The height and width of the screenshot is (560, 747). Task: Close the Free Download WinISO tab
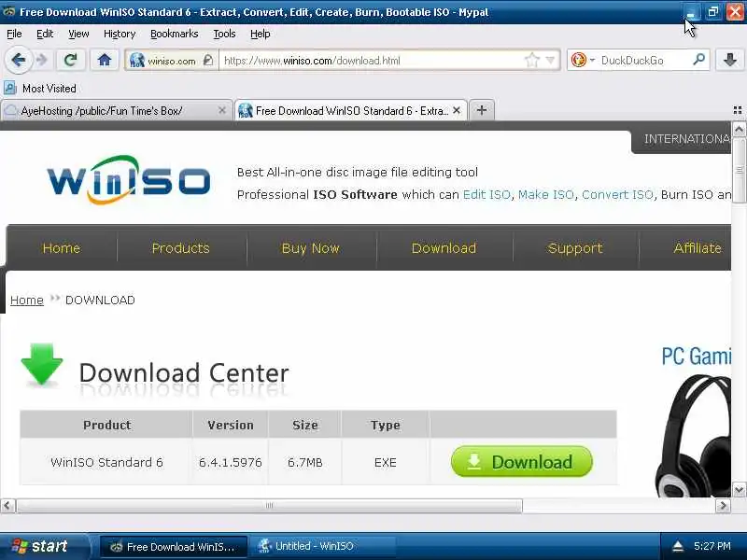[457, 110]
